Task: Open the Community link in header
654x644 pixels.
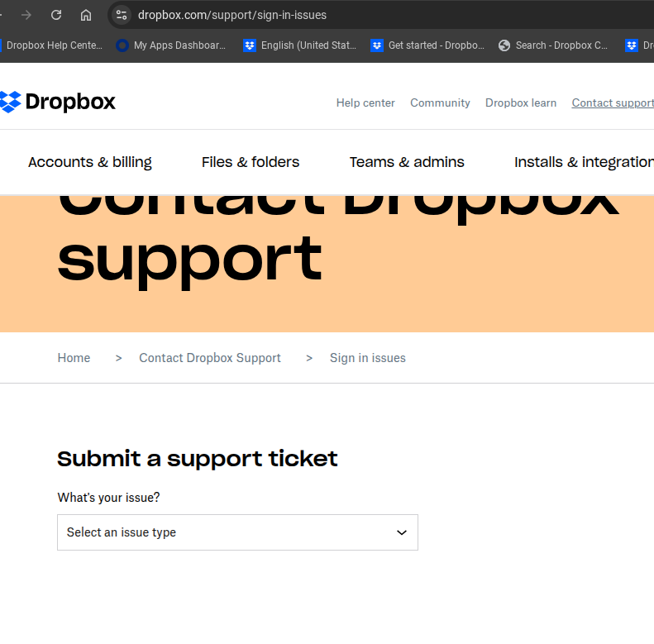Action: coord(440,103)
